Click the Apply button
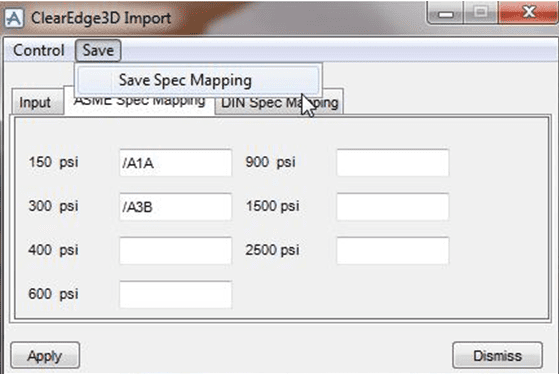The width and height of the screenshot is (559, 374). [x=45, y=355]
